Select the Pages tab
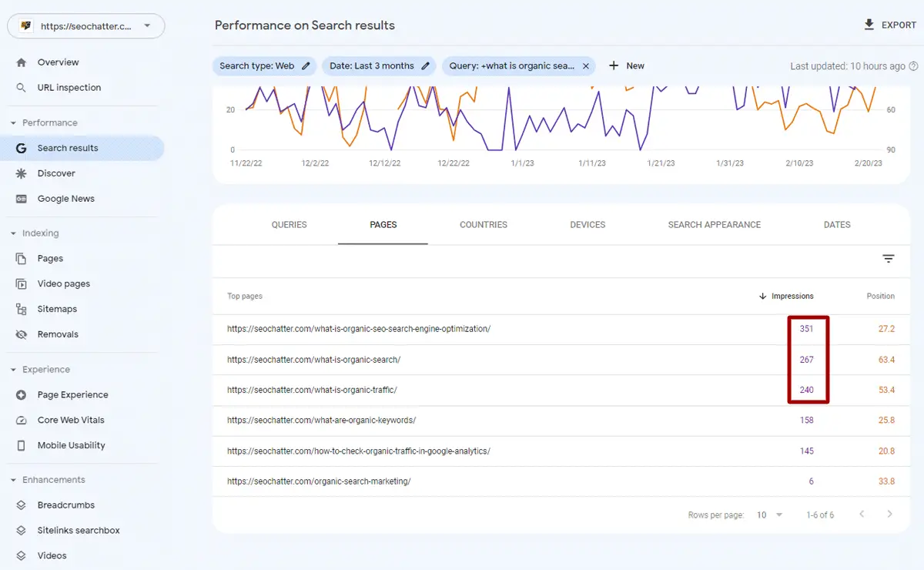 [x=383, y=225]
